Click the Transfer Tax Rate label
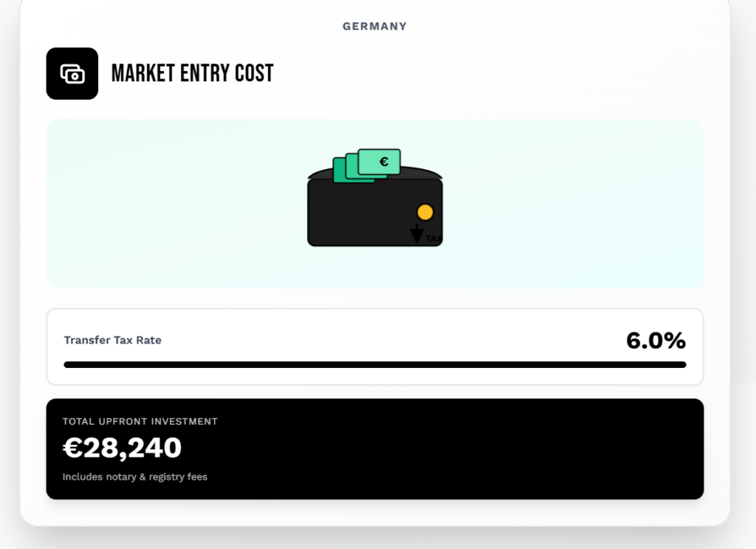 click(x=112, y=341)
